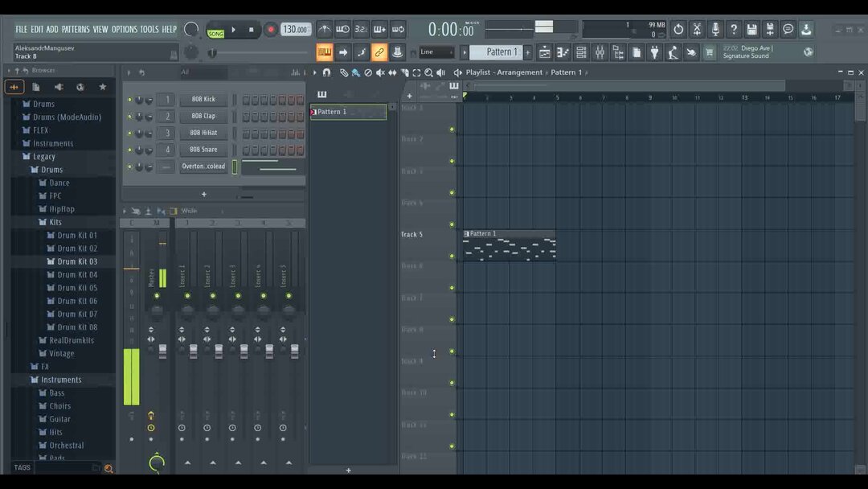Screen dimensions: 868x489
Task: Click the export download arrow icon
Action: tap(807, 29)
